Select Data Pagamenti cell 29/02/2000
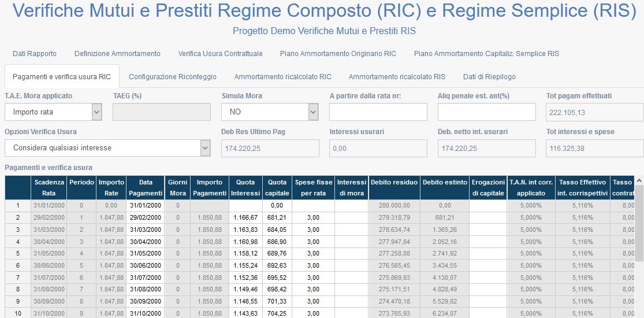 (x=146, y=217)
